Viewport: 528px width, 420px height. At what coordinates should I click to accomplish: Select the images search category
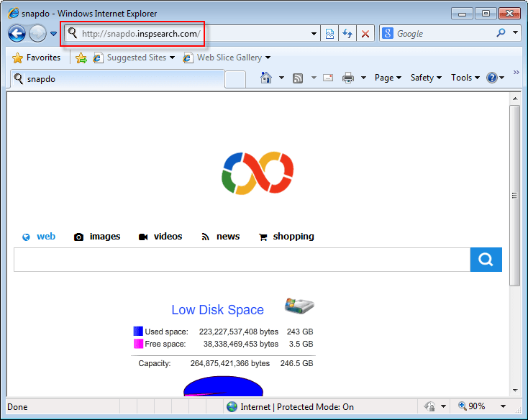pos(97,237)
